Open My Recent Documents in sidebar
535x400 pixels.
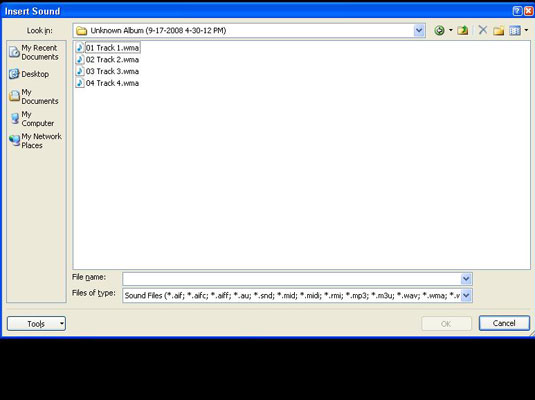(x=35, y=52)
